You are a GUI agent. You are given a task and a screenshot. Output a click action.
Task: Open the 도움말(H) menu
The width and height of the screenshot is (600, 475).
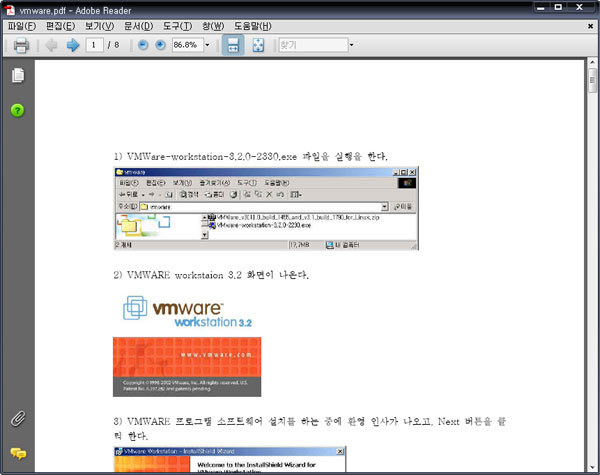(x=253, y=26)
